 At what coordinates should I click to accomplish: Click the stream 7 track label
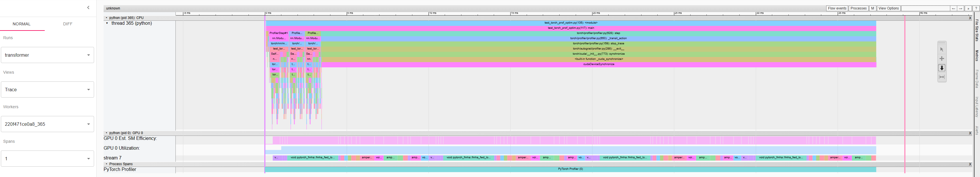[x=113, y=158]
